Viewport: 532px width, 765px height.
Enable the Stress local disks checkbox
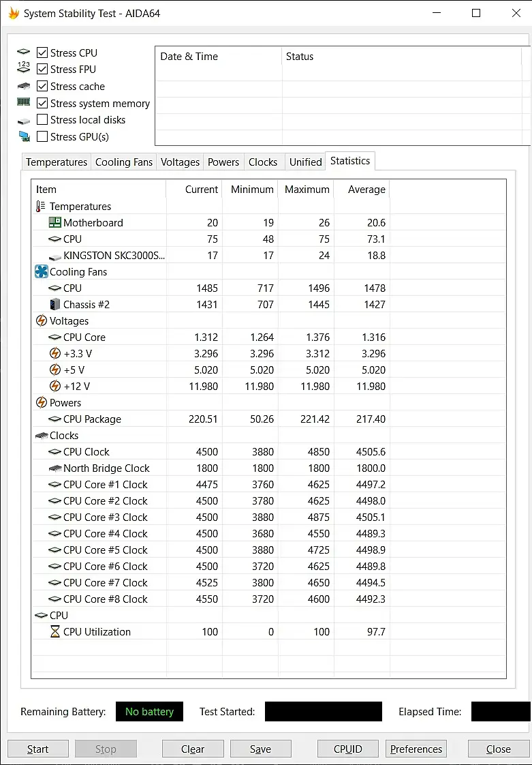click(42, 119)
